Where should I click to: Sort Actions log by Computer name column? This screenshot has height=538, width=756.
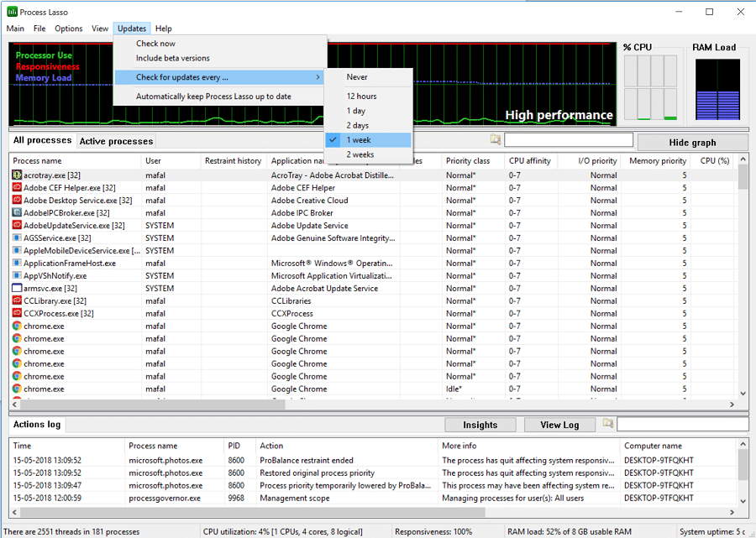678,446
